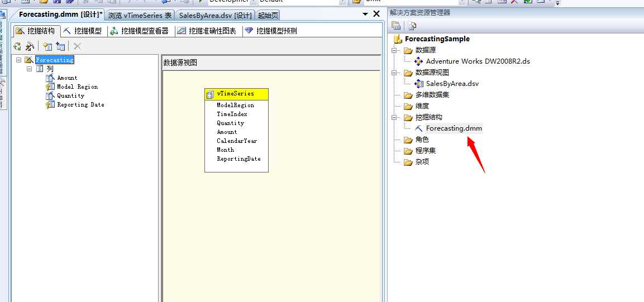
Task: Click the column icon beside Amount
Action: pos(50,78)
